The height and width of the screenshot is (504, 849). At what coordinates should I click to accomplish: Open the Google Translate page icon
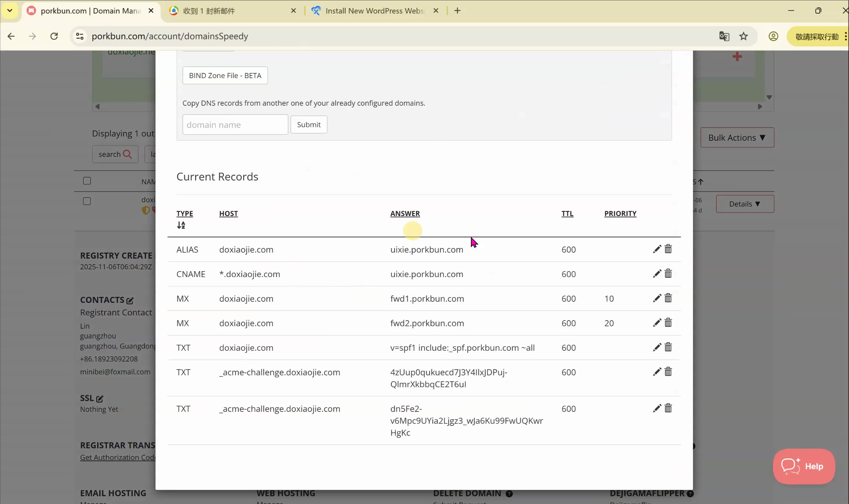[x=724, y=36]
